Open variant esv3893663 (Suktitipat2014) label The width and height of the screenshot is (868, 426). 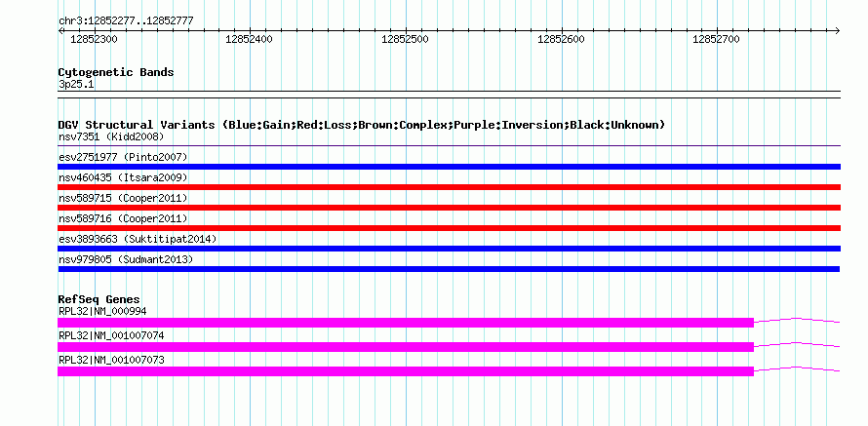pos(138,239)
